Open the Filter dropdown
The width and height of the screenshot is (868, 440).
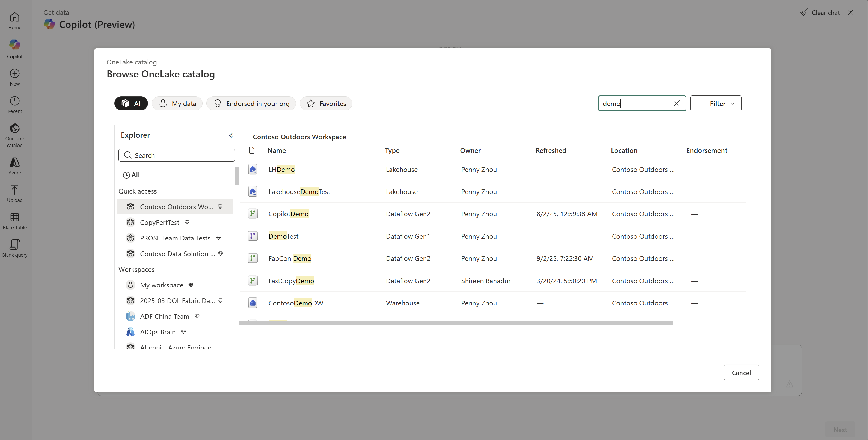[x=716, y=103]
